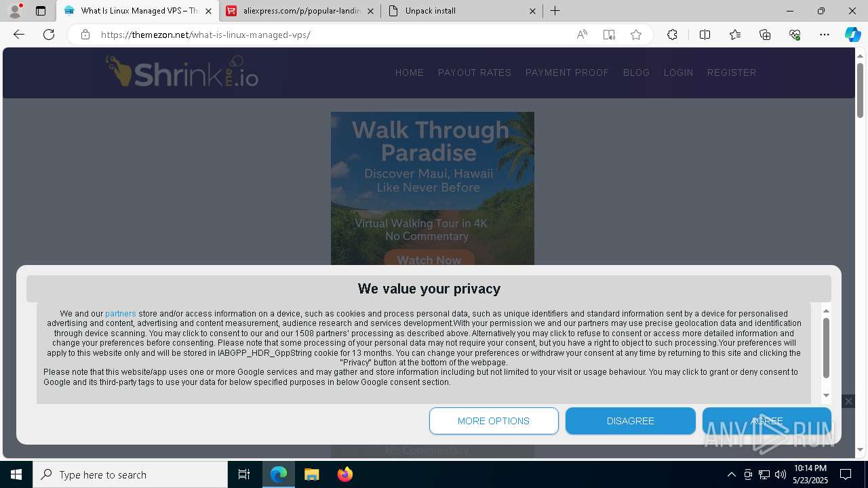Open the REGISTER nav link
This screenshot has width=868, height=488.
pos(732,73)
